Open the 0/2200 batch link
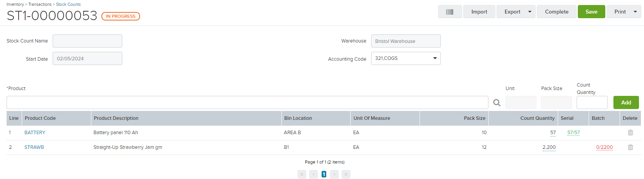 605,147
